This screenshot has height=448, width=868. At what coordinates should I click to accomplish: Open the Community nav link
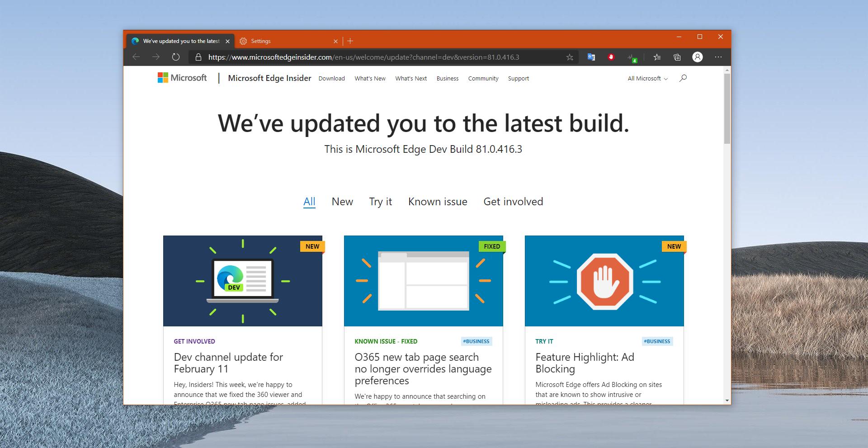coord(483,79)
